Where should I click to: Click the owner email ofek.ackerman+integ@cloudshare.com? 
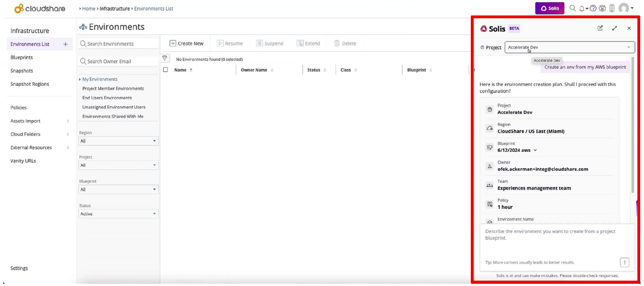543,169
